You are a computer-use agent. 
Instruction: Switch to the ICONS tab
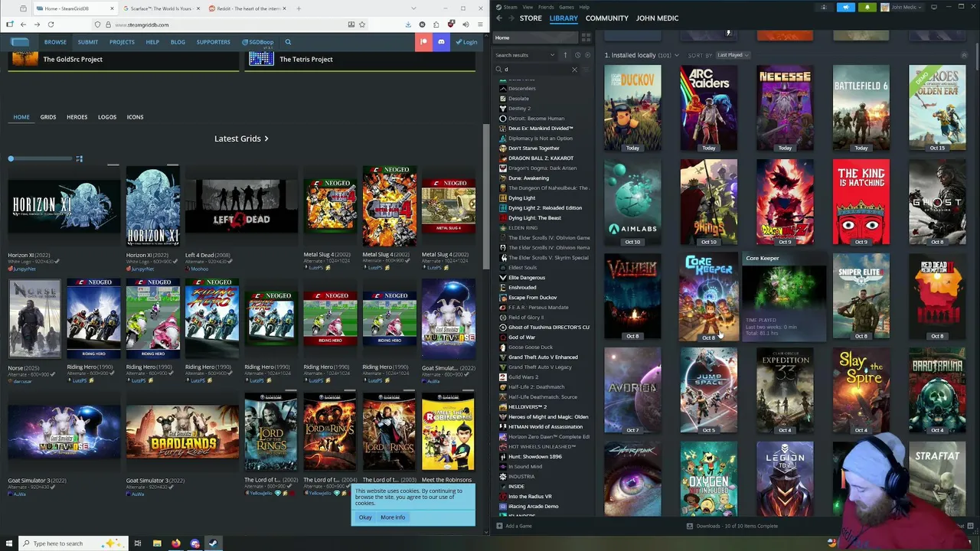(x=135, y=117)
